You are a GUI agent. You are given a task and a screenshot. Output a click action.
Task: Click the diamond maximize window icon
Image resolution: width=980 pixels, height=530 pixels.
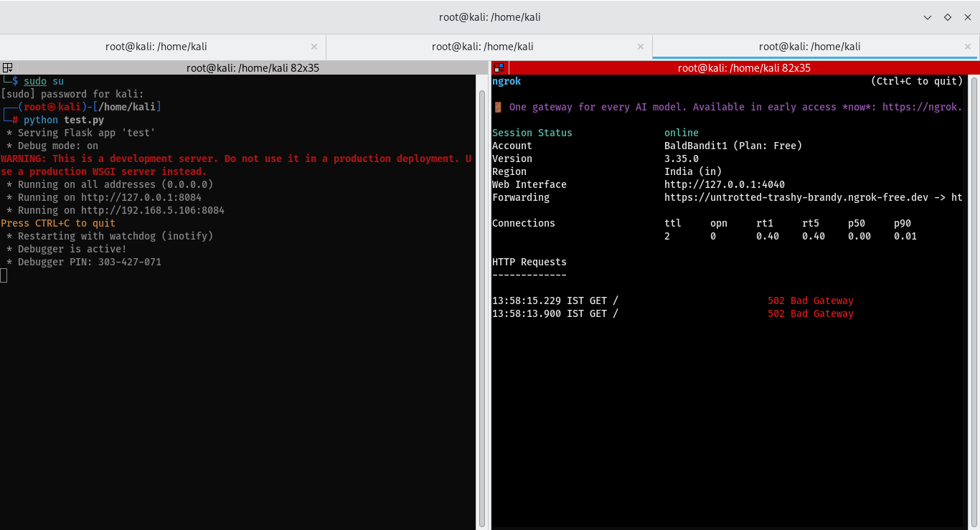pyautogui.click(x=948, y=17)
